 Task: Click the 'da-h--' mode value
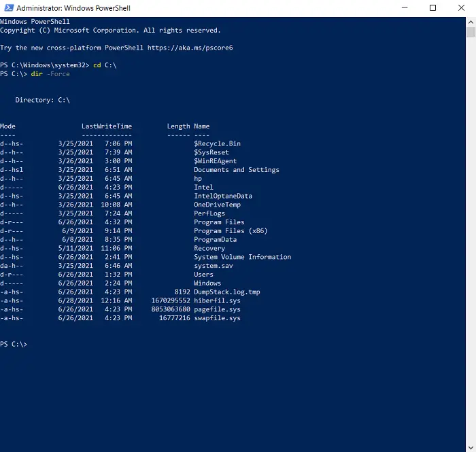pos(12,266)
